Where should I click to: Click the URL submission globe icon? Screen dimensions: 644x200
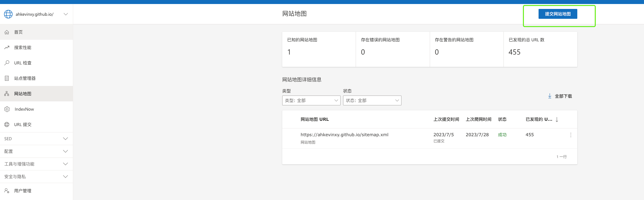coord(7,124)
